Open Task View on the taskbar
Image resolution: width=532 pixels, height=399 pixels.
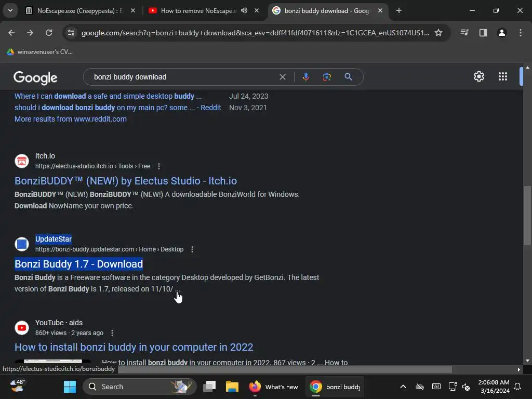209,387
